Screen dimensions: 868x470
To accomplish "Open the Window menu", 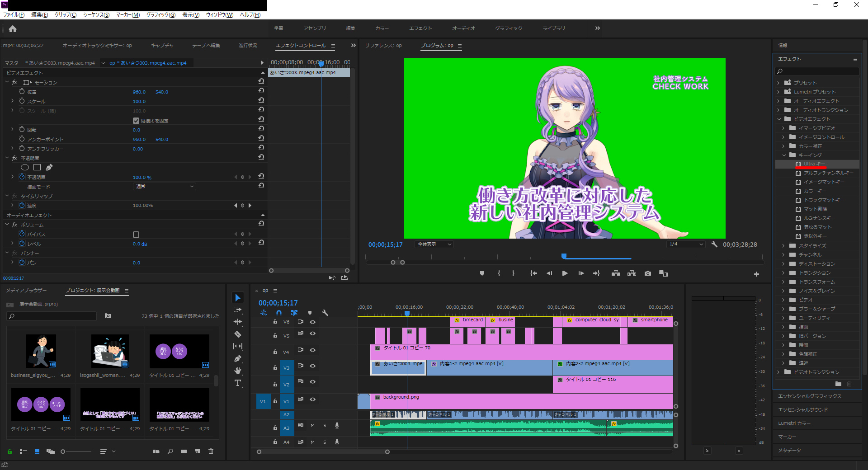I will point(220,15).
